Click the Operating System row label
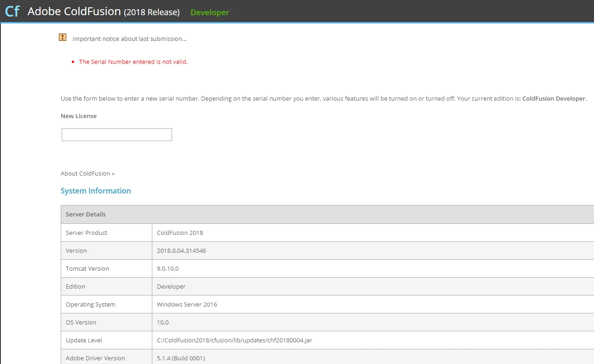 (91, 304)
